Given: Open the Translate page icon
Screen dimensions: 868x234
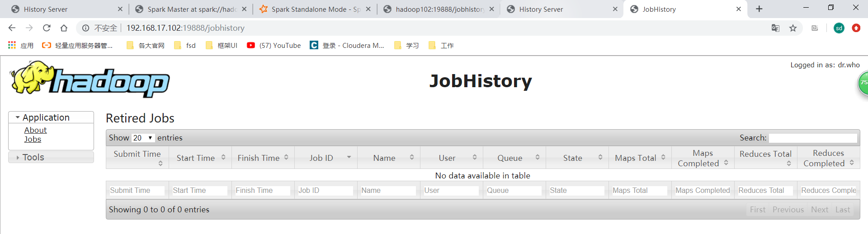Looking at the screenshot, I should click(775, 28).
